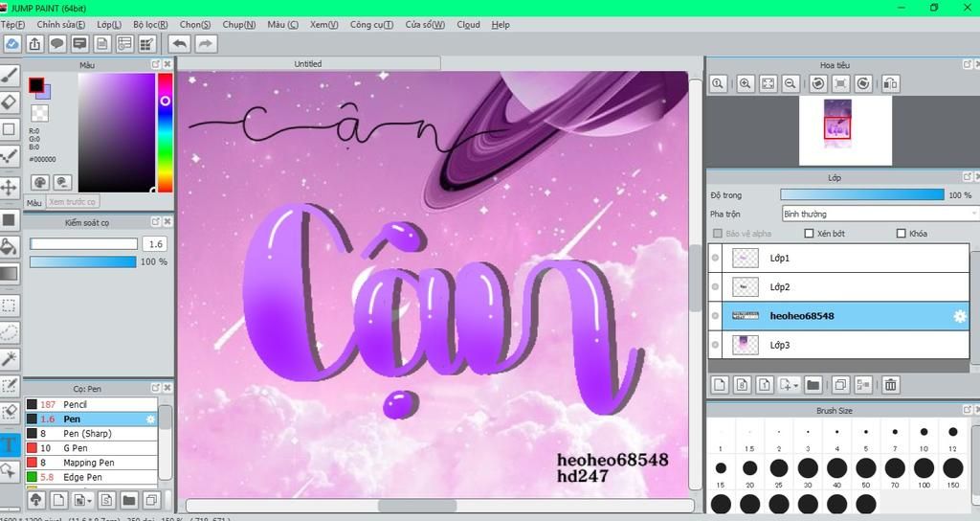Select the Magic Wand tool
Viewport: 980px width, 521px height.
click(x=9, y=358)
